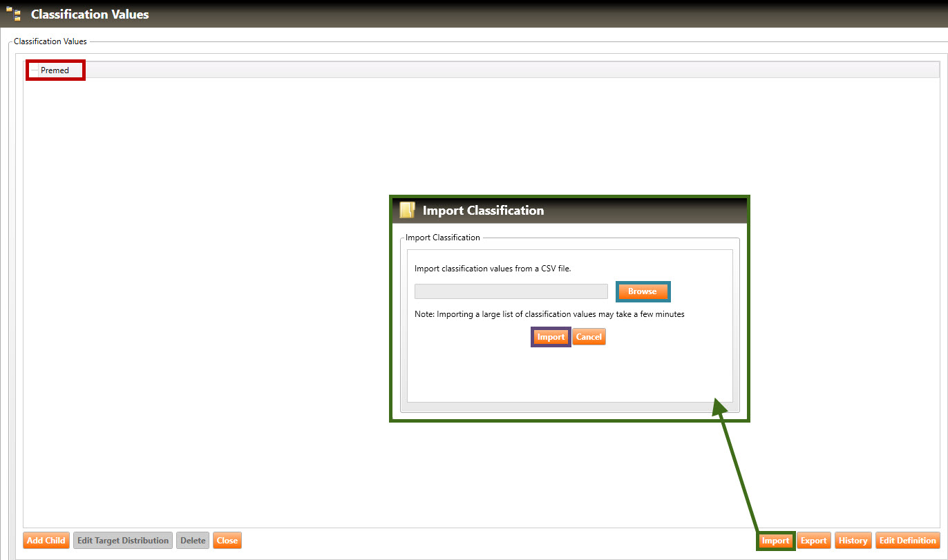The width and height of the screenshot is (948, 560).
Task: Click the Classification Values title bar text
Action: click(x=90, y=14)
